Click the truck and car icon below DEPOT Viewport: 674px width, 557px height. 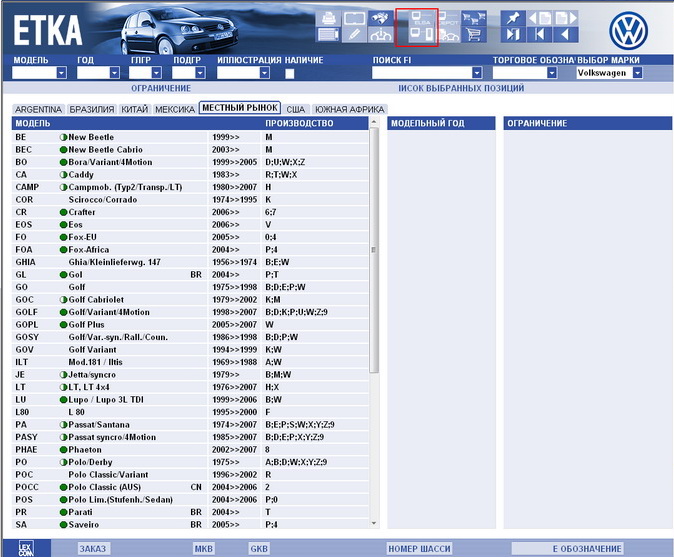[x=448, y=34]
